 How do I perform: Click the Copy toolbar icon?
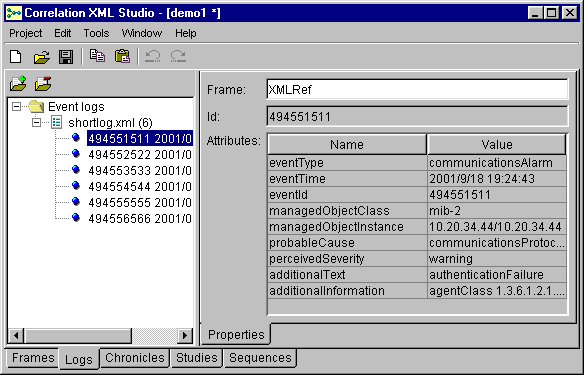97,56
